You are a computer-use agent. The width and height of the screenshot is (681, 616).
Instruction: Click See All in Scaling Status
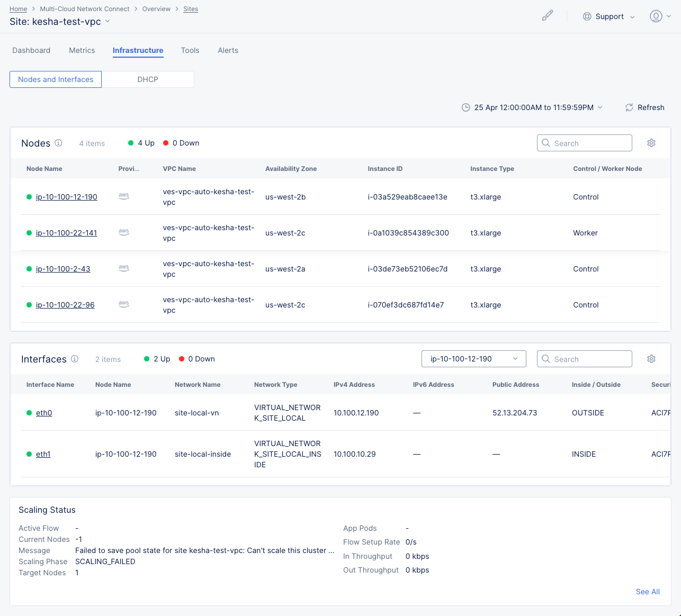[x=647, y=592]
